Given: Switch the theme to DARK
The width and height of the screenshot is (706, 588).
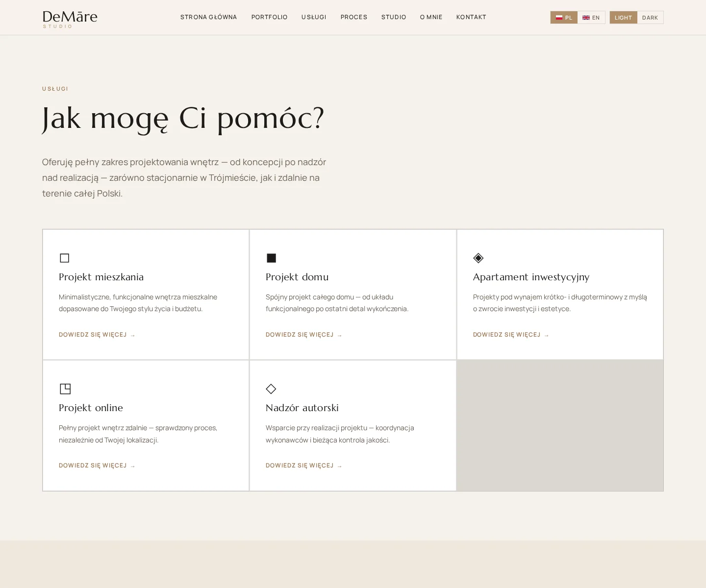Looking at the screenshot, I should (650, 18).
